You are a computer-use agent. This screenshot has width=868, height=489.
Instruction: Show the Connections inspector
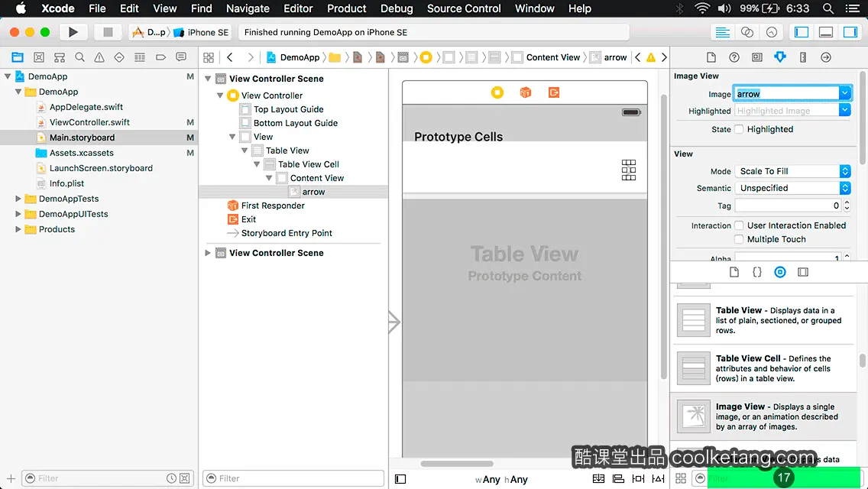pos(826,57)
